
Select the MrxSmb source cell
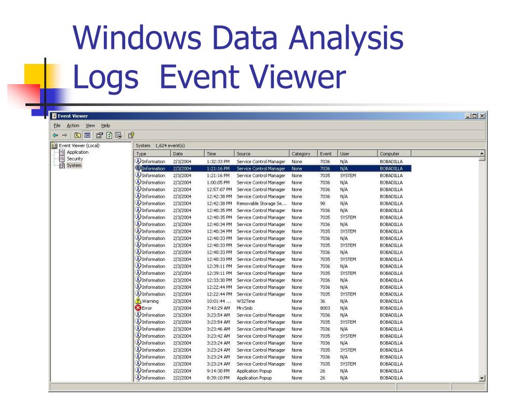[244, 308]
